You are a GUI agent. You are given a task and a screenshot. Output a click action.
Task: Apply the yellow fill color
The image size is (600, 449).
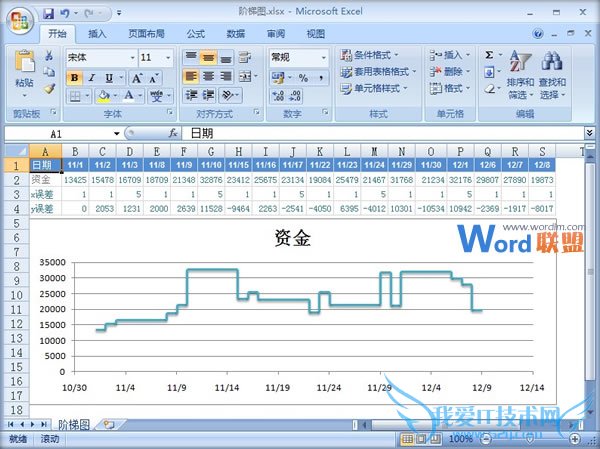tap(103, 96)
